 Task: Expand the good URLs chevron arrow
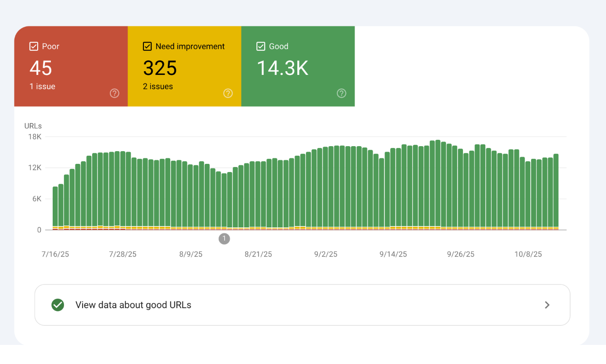[x=547, y=305]
